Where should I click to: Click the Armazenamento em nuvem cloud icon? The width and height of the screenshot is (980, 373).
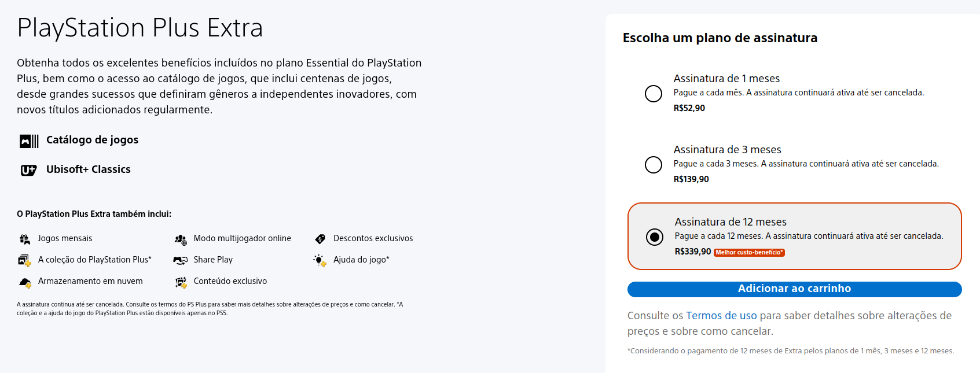click(25, 282)
